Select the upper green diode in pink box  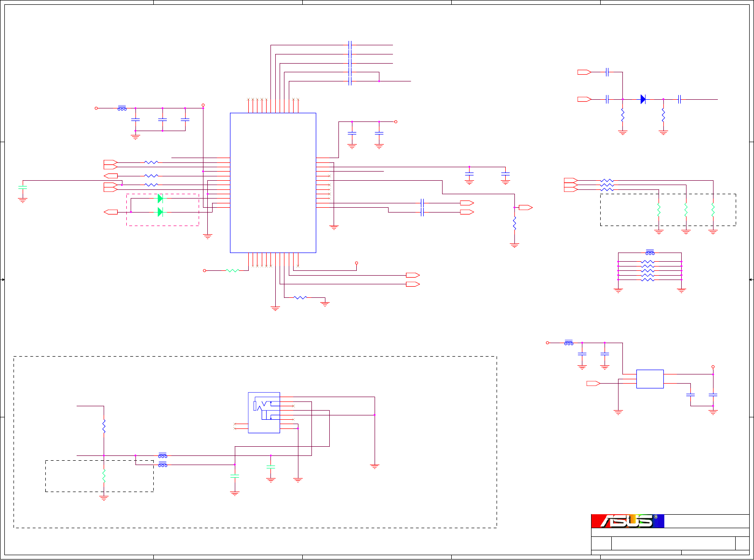click(160, 199)
